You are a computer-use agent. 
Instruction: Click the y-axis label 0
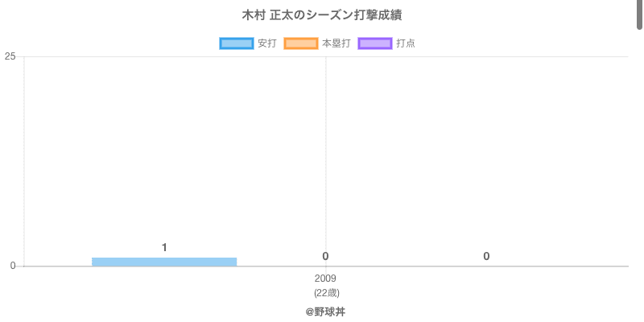(x=12, y=266)
